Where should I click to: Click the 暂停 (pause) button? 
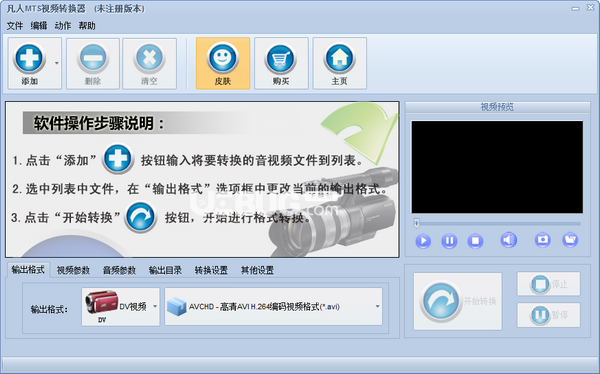tap(548, 315)
